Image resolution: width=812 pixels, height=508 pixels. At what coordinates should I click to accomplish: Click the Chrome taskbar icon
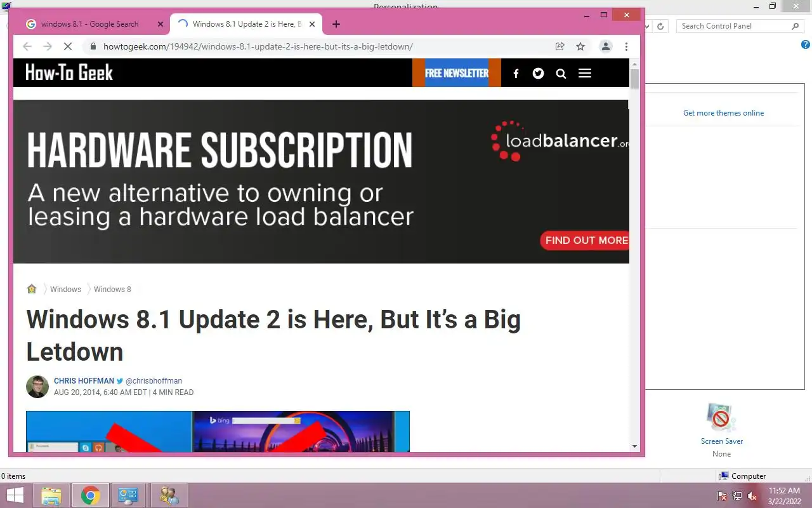click(90, 495)
